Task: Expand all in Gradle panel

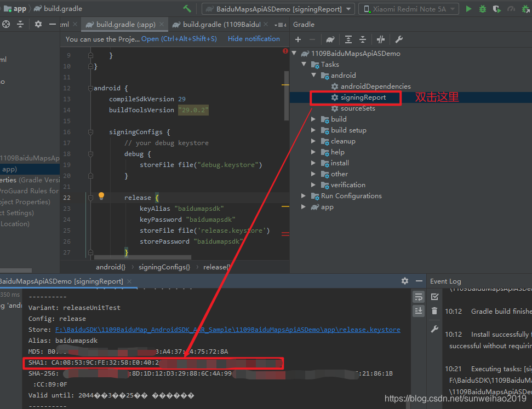Action: [x=348, y=39]
